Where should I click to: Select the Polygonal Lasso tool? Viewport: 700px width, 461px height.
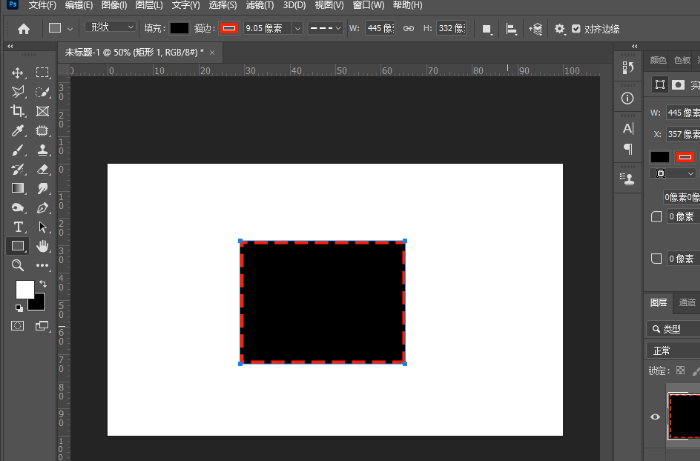coord(18,92)
